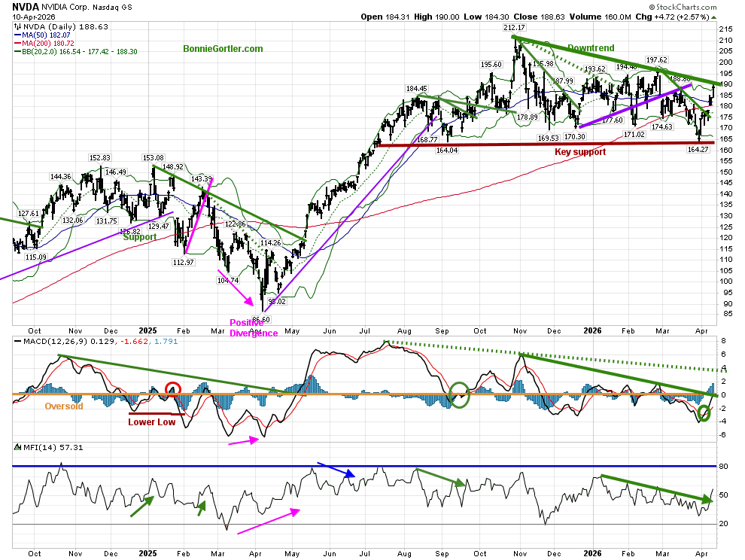Click the 212.17 peak price label
The image size is (745, 560).
514,27
